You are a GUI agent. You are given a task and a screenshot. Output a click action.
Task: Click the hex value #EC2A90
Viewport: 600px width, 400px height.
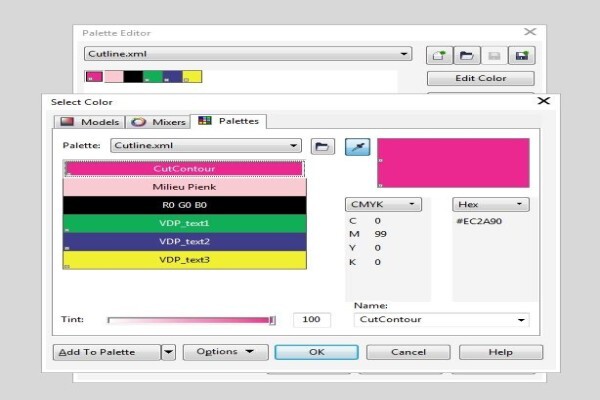(479, 221)
